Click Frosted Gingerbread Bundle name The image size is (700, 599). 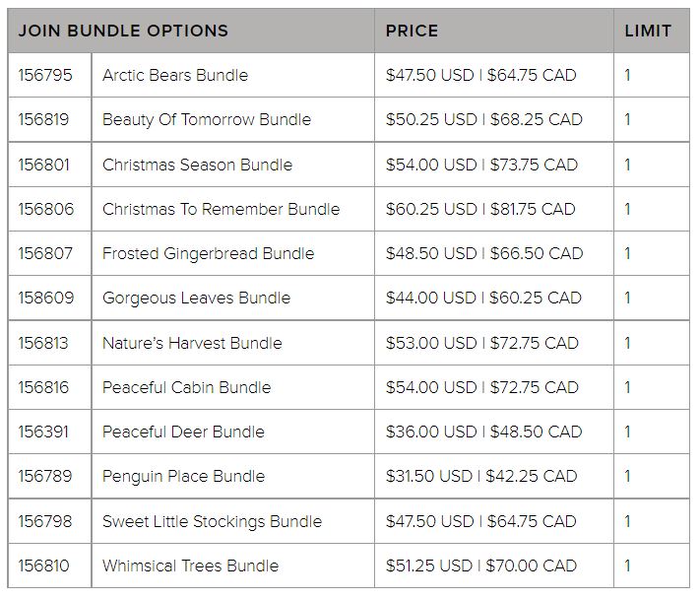[x=208, y=253]
